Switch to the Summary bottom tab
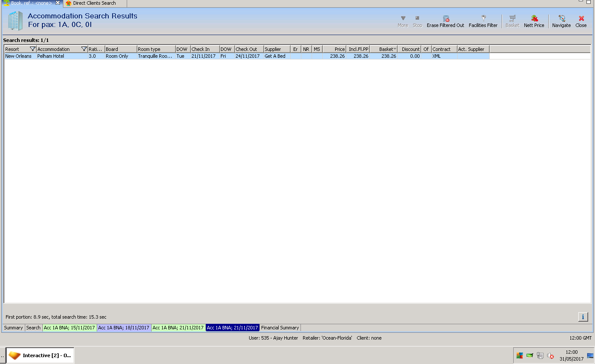Screen dimensions: 595x364 tap(13, 328)
